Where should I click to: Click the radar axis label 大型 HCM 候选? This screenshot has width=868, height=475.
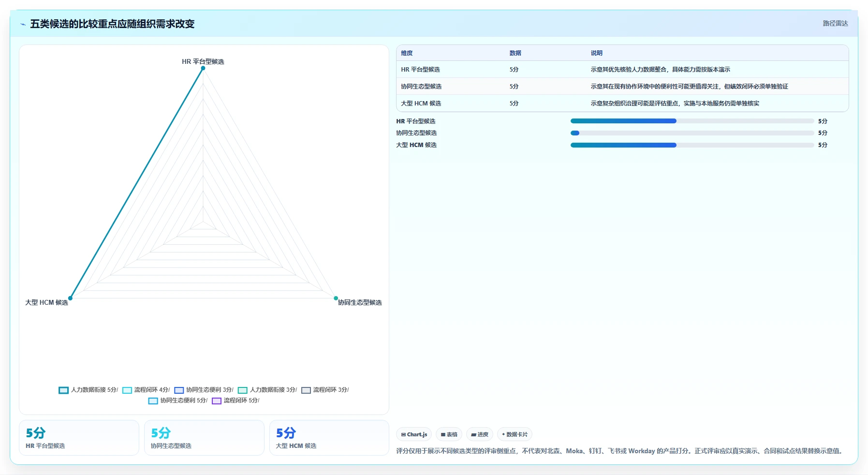[46, 302]
